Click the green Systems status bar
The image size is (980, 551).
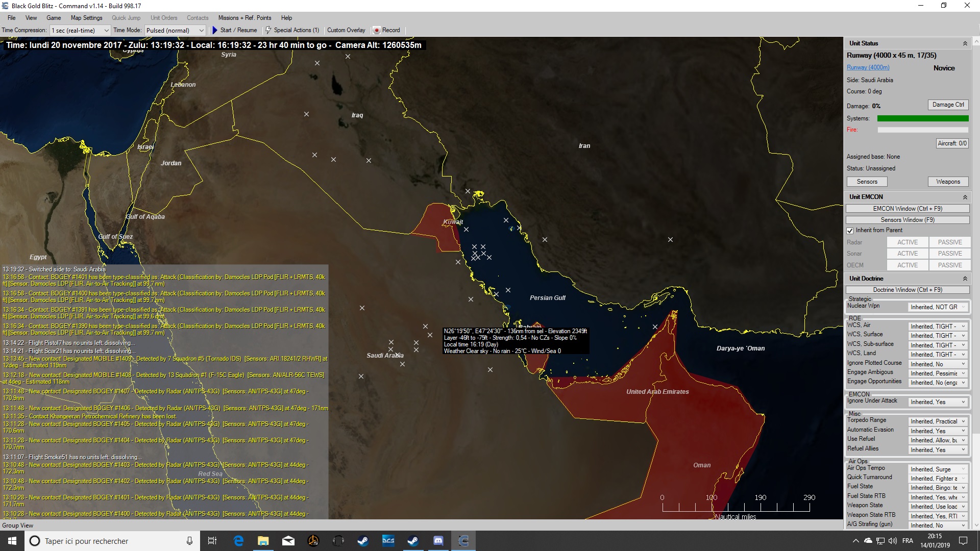coord(923,118)
